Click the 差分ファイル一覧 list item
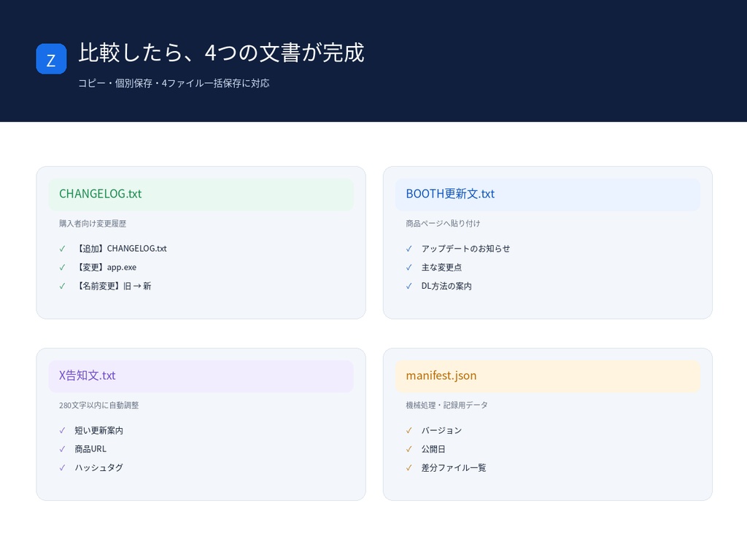Image resolution: width=747 pixels, height=560 pixels. pyautogui.click(x=454, y=467)
